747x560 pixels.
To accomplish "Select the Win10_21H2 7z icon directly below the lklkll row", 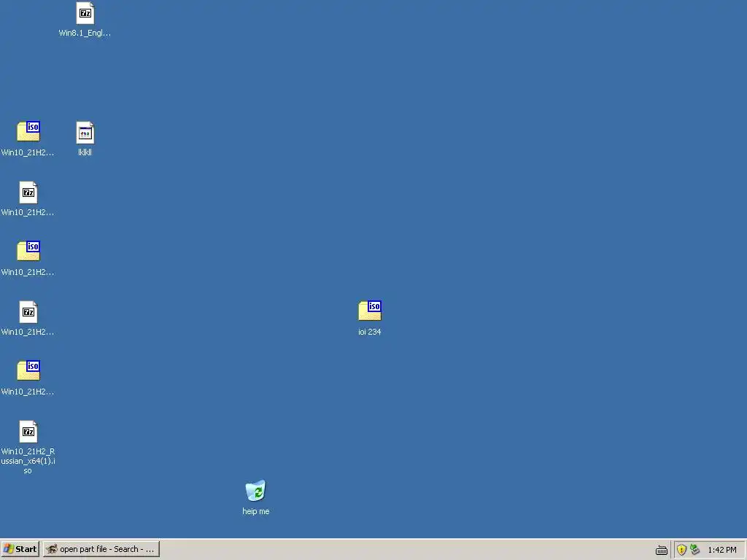I will (x=28, y=192).
